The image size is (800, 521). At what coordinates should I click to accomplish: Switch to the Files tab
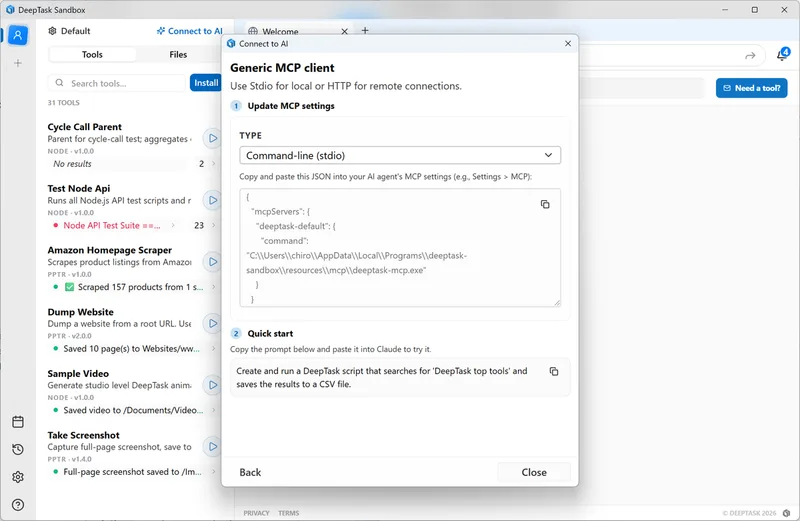click(x=178, y=55)
